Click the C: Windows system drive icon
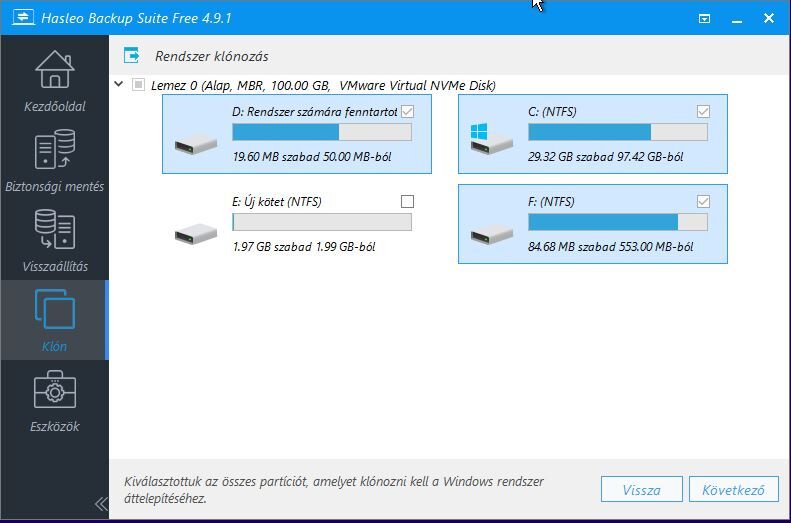The image size is (791, 523). click(491, 139)
